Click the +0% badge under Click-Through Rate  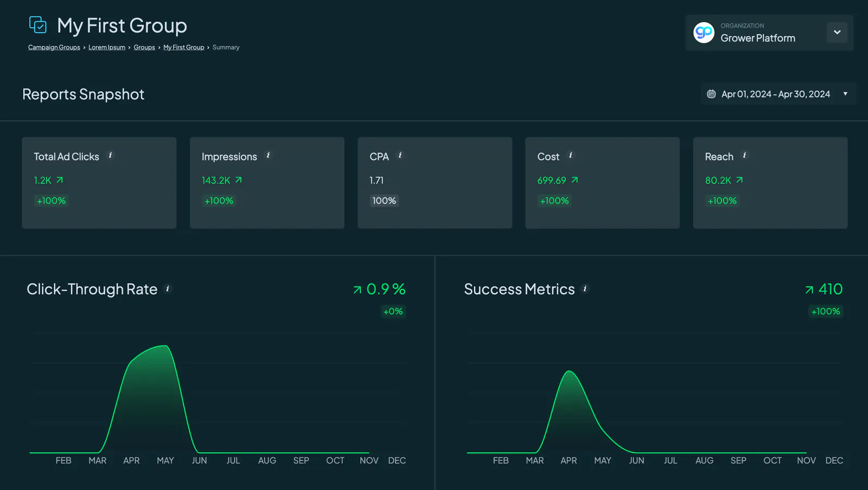tap(393, 311)
